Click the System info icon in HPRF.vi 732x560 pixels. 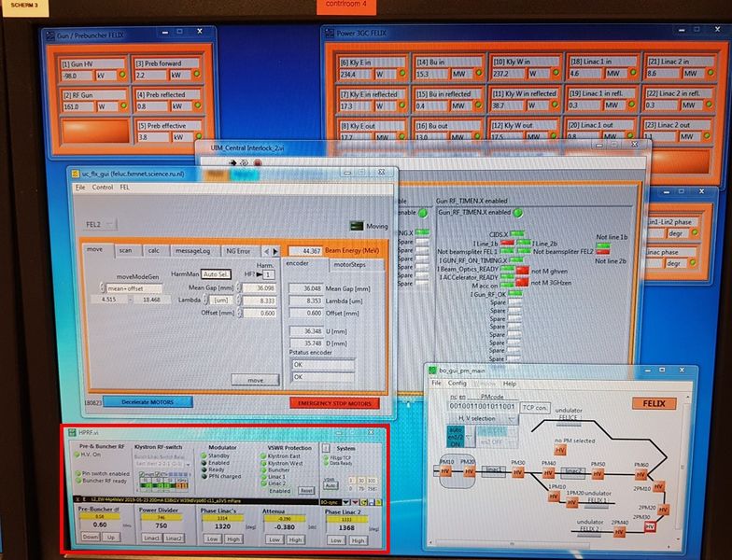(326, 448)
